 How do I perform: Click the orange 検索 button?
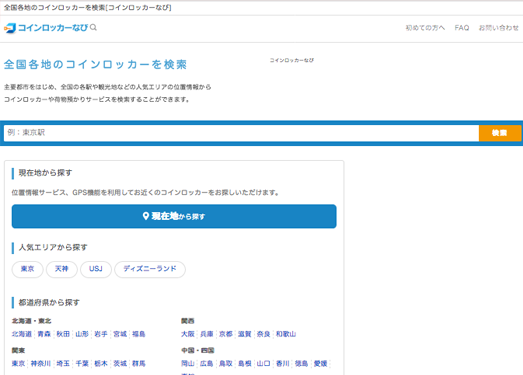coord(500,133)
